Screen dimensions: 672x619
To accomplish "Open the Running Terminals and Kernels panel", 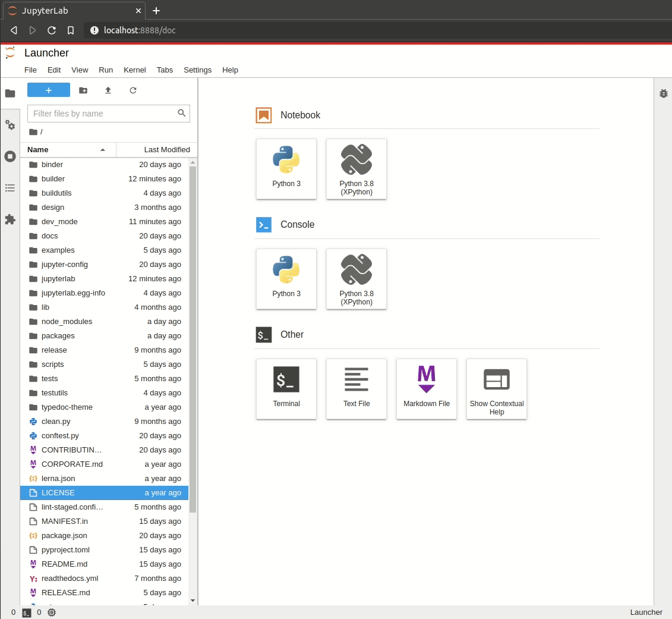I will coord(10,156).
